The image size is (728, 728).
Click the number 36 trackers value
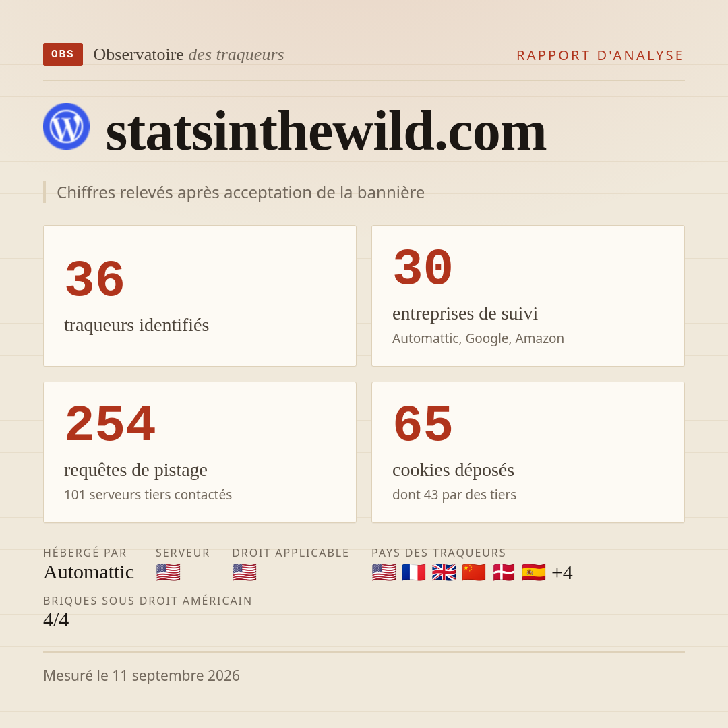(x=95, y=278)
